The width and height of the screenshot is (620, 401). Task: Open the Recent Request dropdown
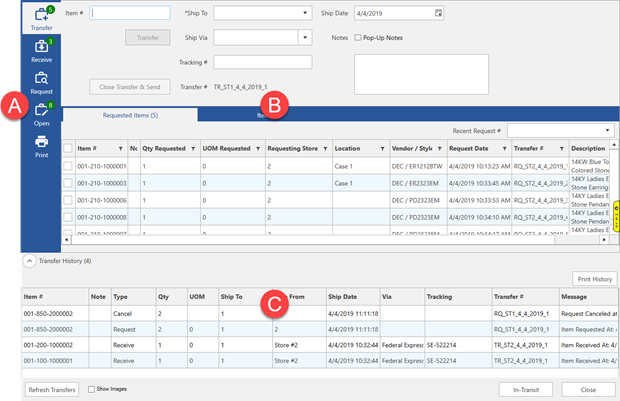tap(607, 130)
